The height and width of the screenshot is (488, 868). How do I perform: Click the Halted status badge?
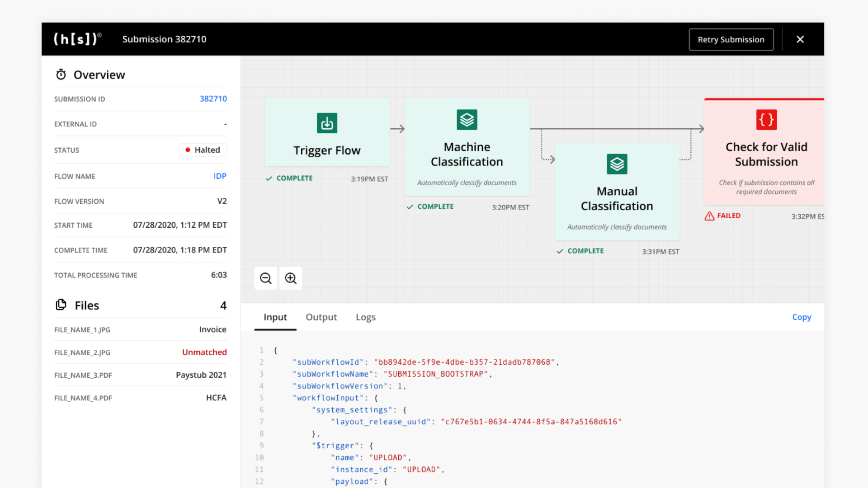[x=203, y=150]
